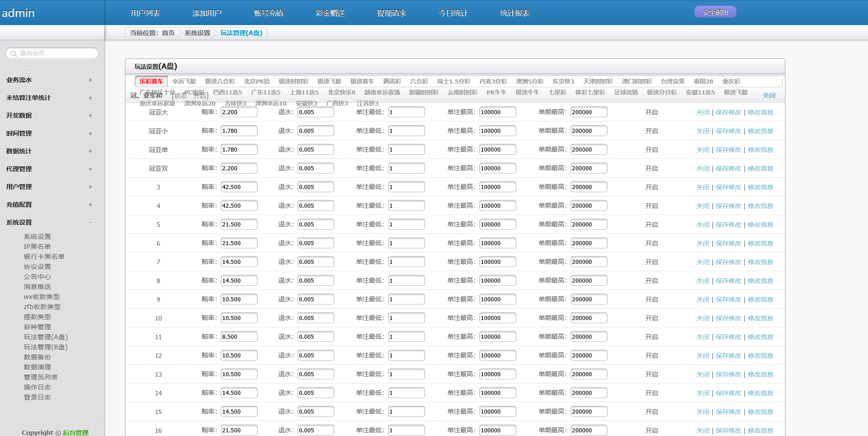The width and height of the screenshot is (868, 436).
Task: Open 用户列表 in the top navigation
Action: tap(146, 13)
